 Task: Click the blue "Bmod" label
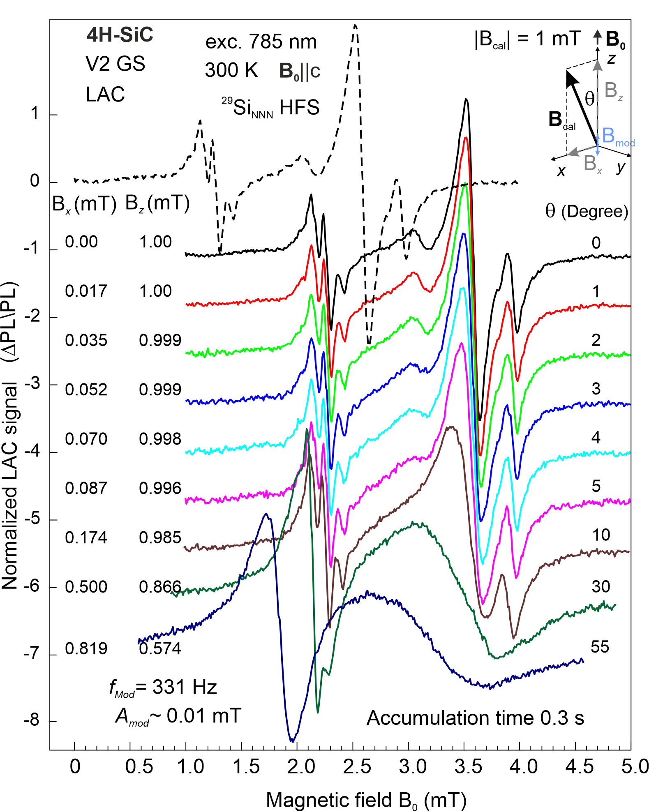pyautogui.click(x=619, y=136)
